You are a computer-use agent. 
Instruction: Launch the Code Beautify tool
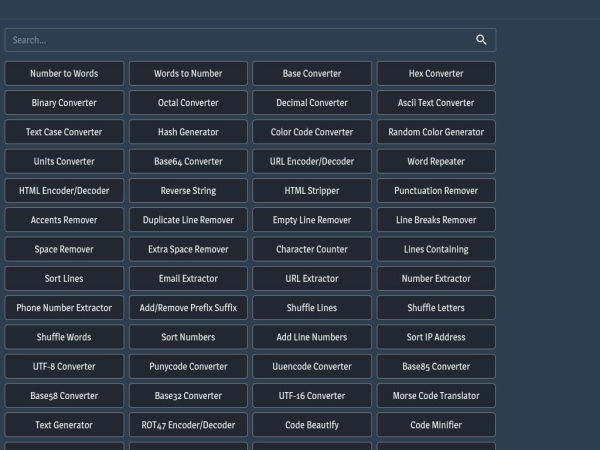(312, 425)
